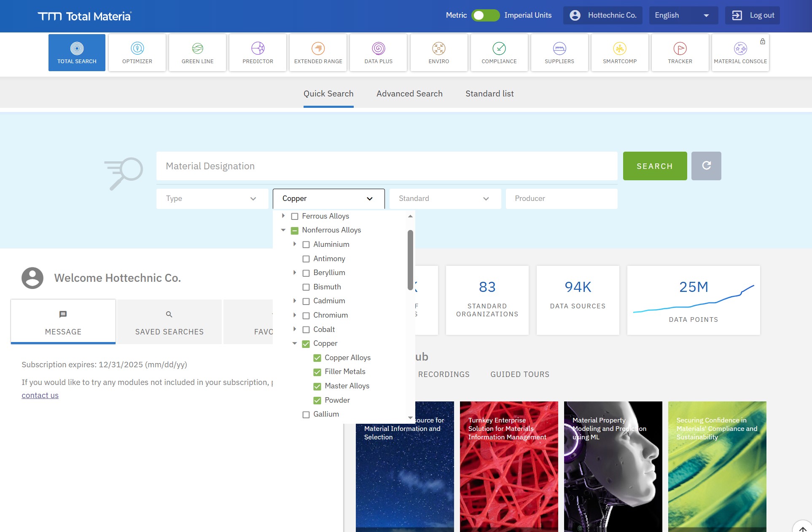Check the Aluminium checkbox
Screen dimensions: 812x532
[306, 245]
